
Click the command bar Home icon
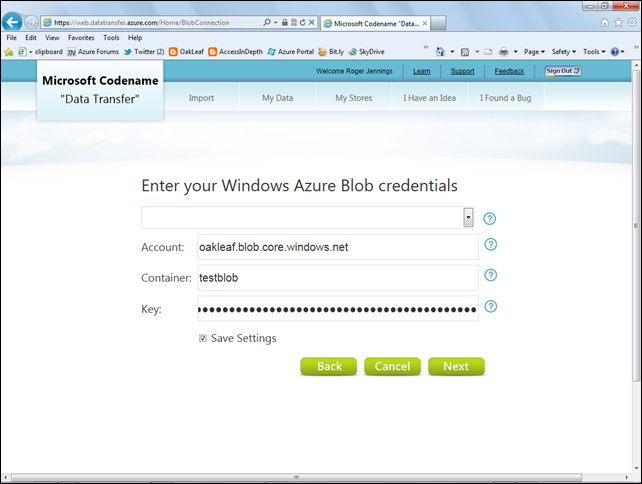[440, 52]
